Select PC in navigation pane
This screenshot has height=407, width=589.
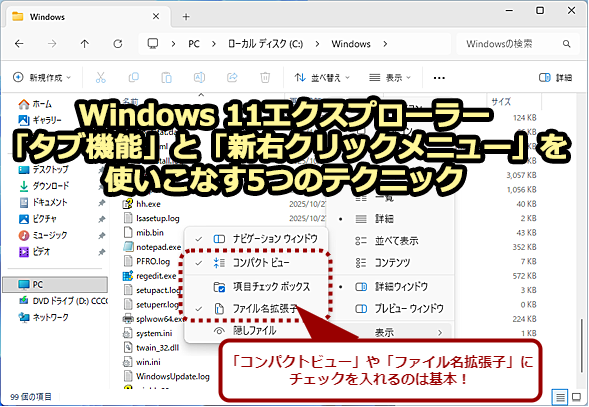coord(55,284)
